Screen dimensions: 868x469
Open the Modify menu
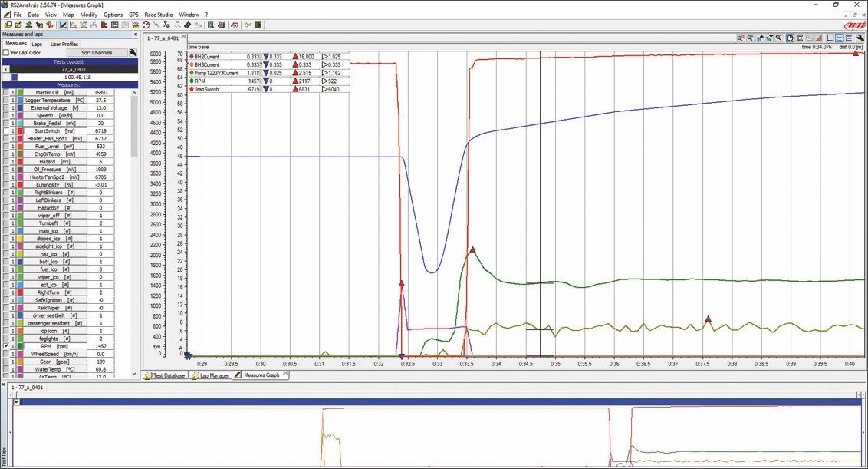(88, 15)
